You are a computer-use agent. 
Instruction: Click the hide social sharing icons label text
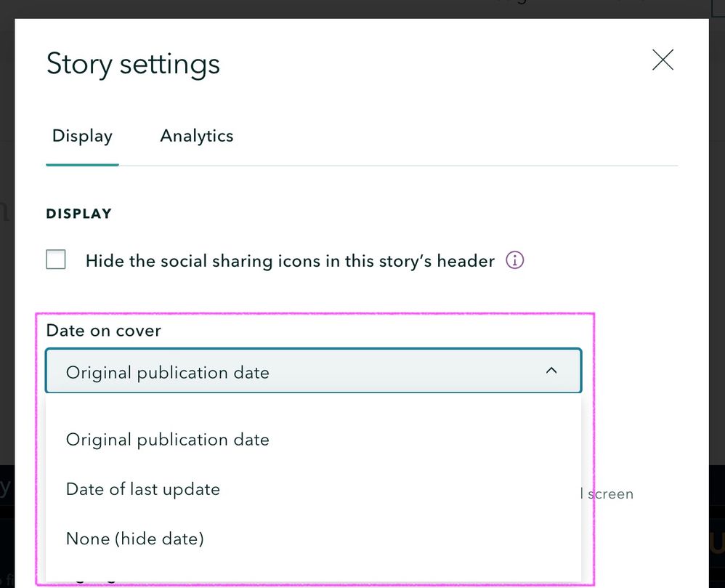click(291, 260)
